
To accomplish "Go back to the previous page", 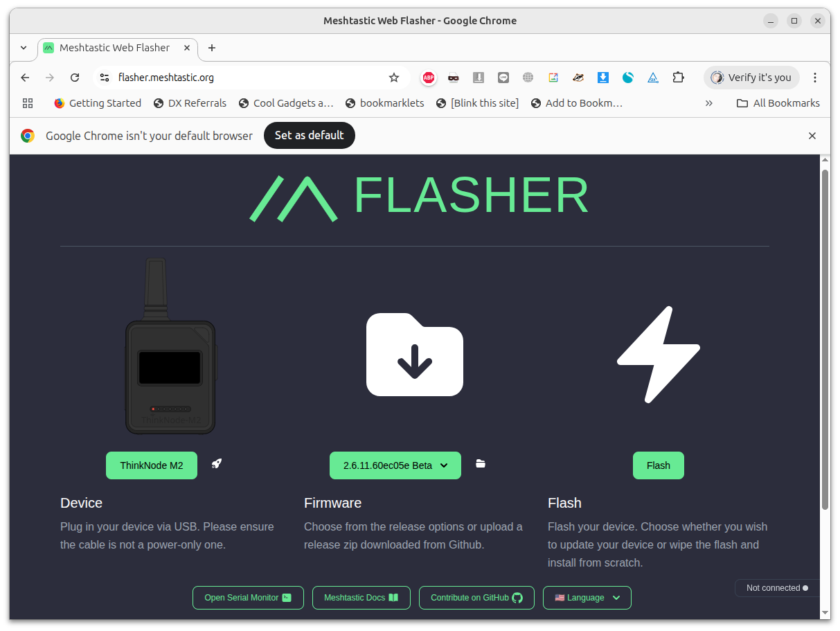I will tap(25, 78).
